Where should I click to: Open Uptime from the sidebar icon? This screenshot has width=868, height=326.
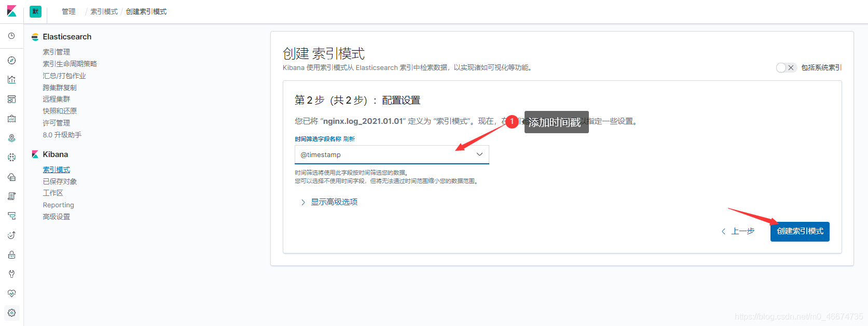11,235
